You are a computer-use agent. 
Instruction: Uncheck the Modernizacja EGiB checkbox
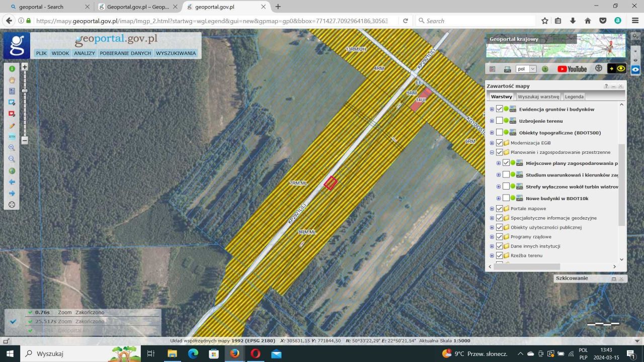click(500, 143)
